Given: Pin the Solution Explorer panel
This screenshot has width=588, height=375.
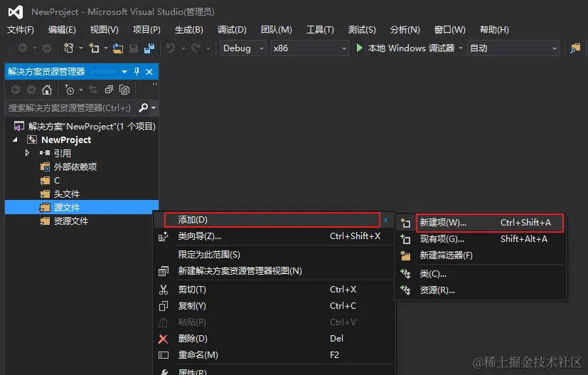Looking at the screenshot, I should (137, 71).
